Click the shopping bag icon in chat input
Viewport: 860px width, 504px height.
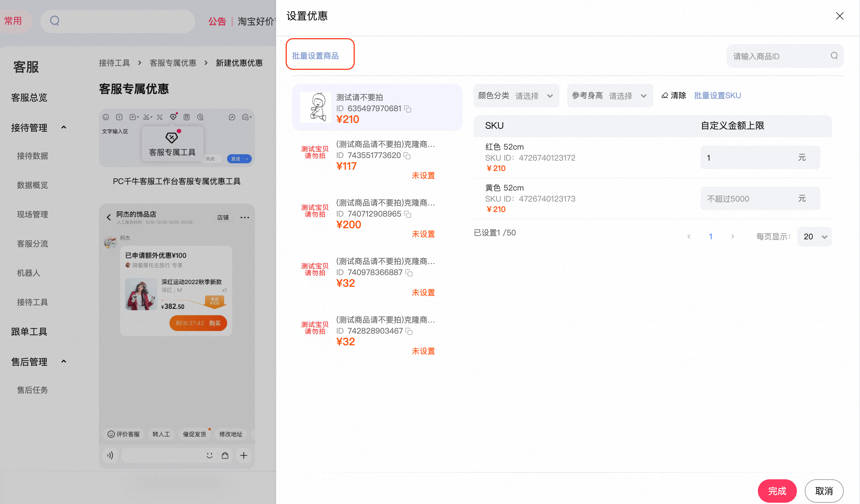225,456
